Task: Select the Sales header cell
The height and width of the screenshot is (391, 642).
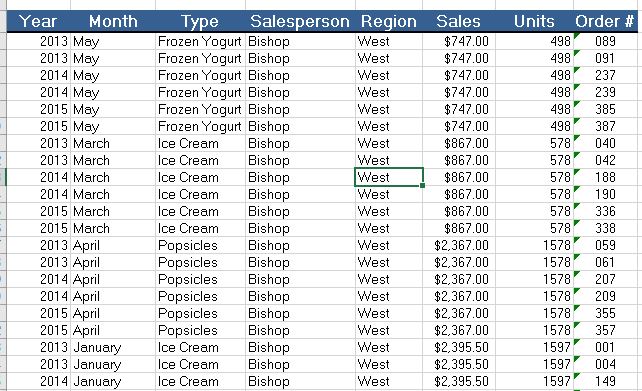Action: click(459, 21)
